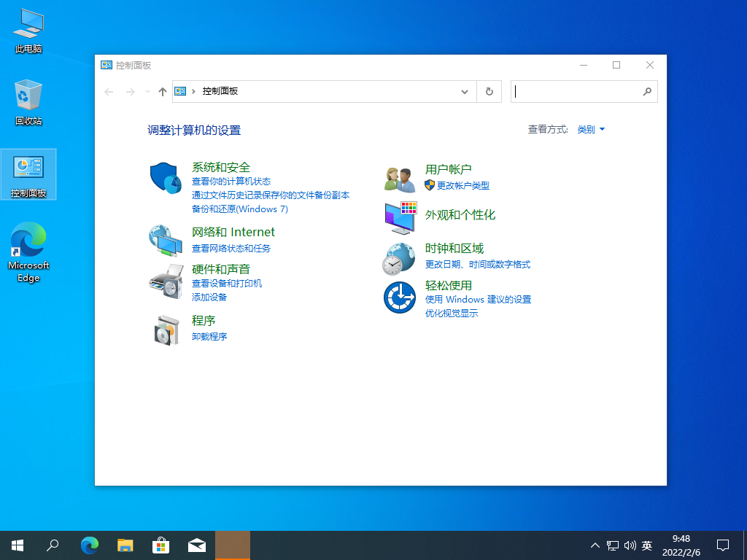The image size is (747, 560).
Task: Open the Microsoft Store from the taskbar
Action: coord(160,545)
